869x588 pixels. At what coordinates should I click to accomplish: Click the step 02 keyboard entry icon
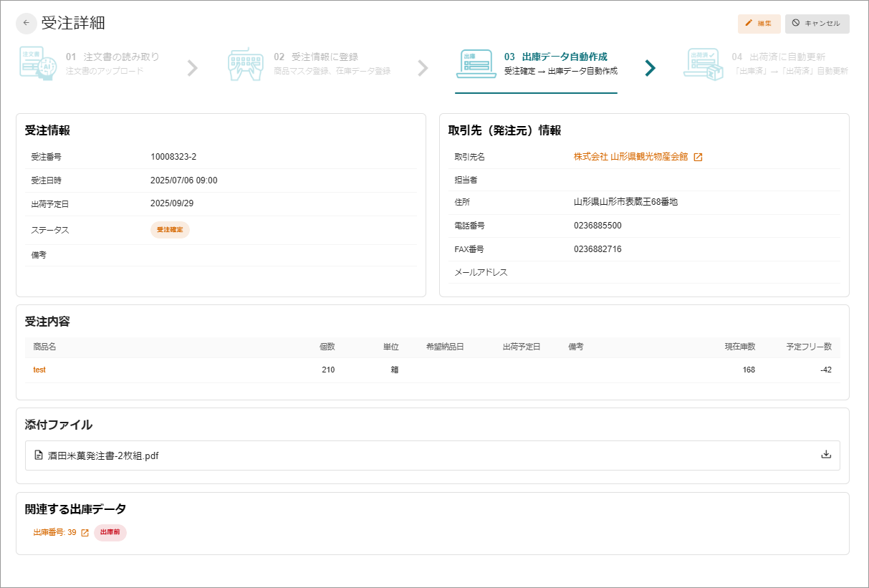pos(246,64)
